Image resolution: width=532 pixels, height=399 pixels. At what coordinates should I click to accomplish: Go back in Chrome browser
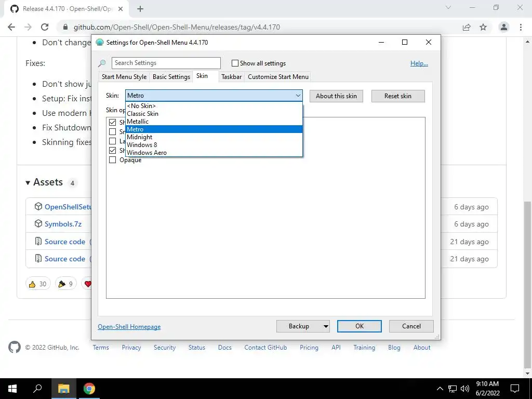[x=11, y=27]
